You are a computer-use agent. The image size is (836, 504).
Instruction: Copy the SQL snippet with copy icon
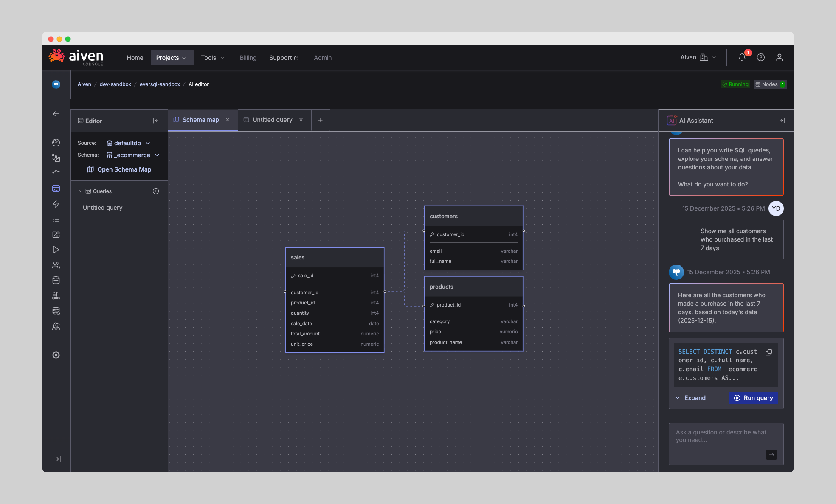[769, 352]
